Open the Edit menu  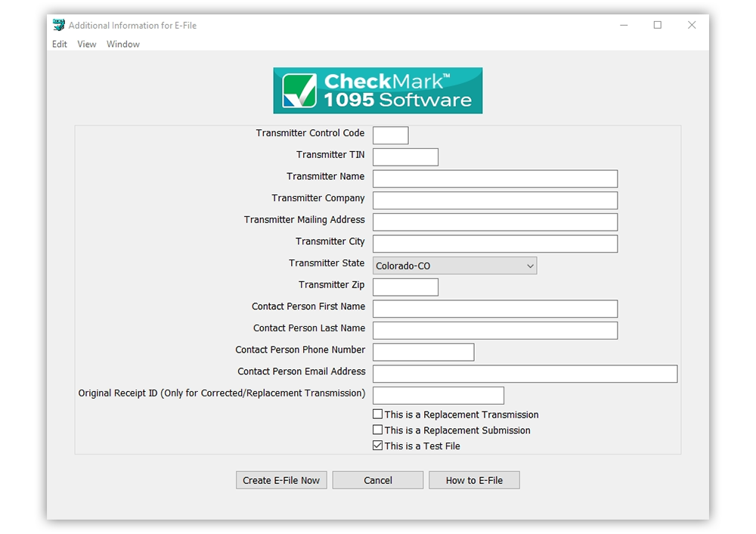(59, 44)
